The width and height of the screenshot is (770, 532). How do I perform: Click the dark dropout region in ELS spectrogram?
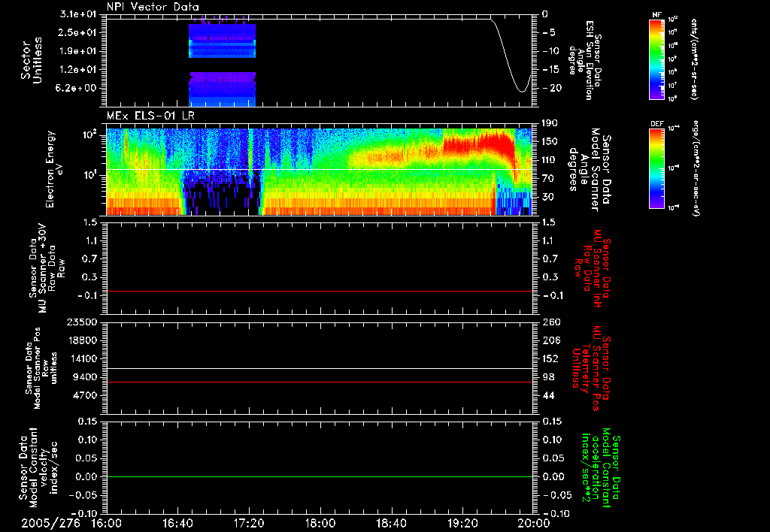pos(221,194)
